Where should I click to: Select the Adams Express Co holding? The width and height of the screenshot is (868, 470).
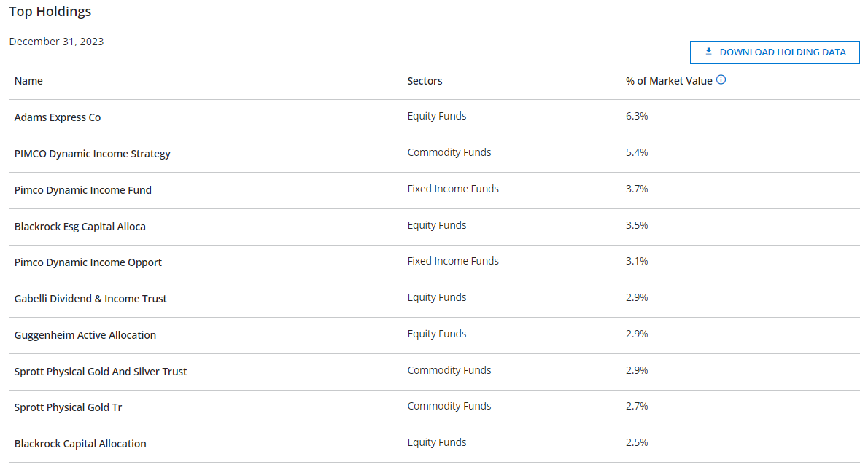(58, 117)
